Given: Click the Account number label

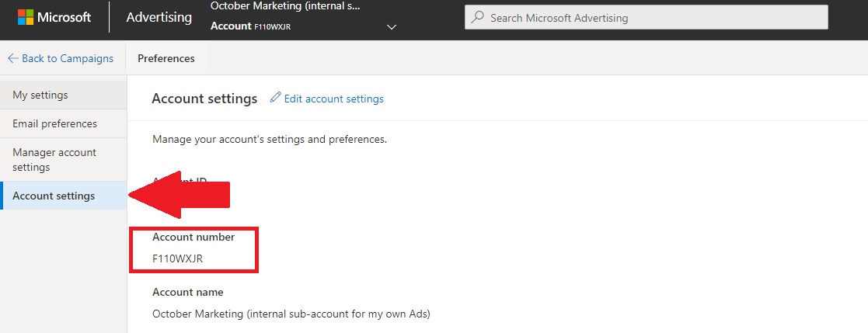Looking at the screenshot, I should click(x=193, y=238).
